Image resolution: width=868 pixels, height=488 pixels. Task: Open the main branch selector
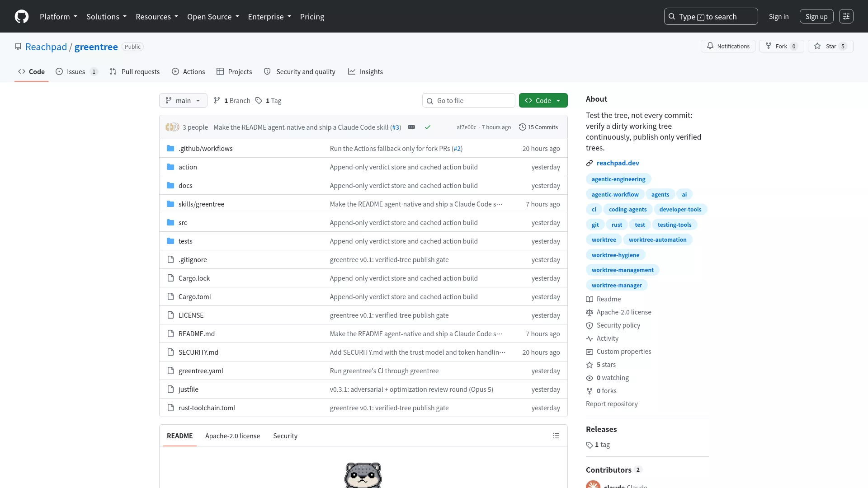183,100
